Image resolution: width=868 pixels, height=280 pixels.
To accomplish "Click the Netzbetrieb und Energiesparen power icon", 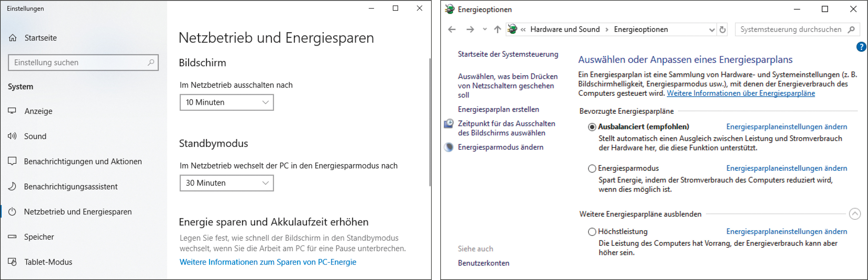I will (x=13, y=212).
